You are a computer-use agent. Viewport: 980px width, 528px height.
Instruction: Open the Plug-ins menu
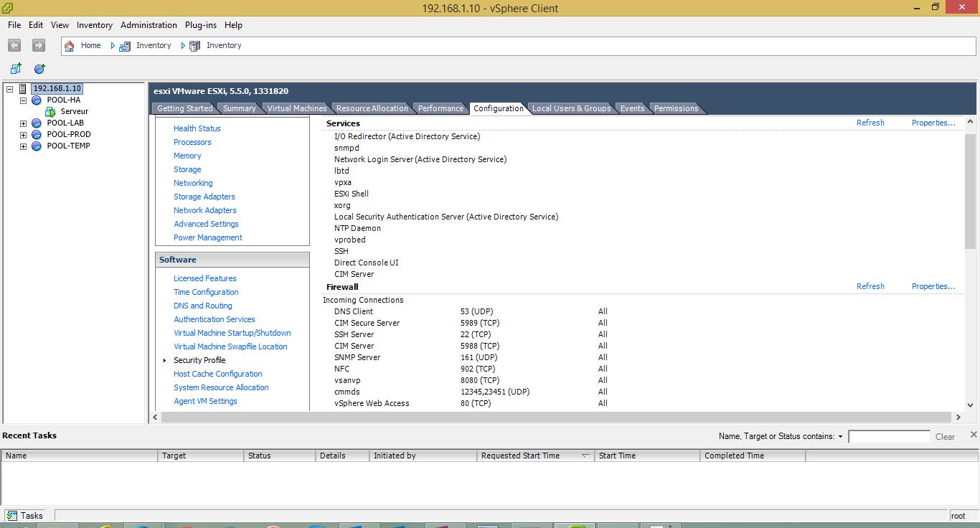click(x=201, y=24)
